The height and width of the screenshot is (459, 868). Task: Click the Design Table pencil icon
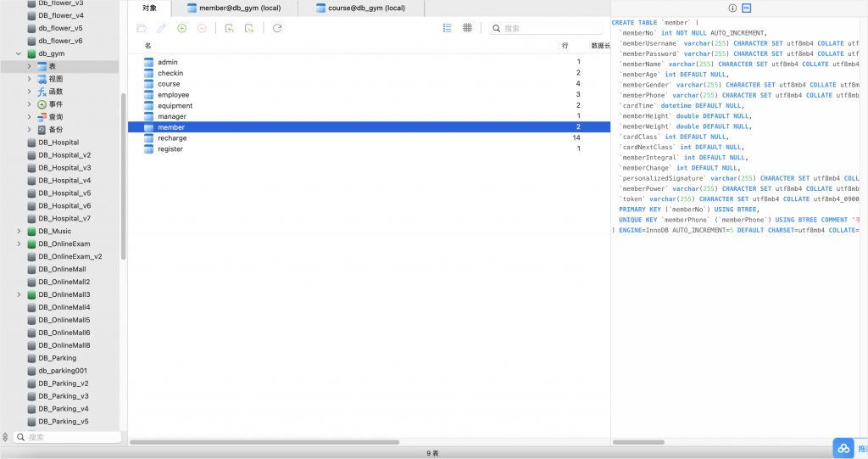[x=161, y=28]
